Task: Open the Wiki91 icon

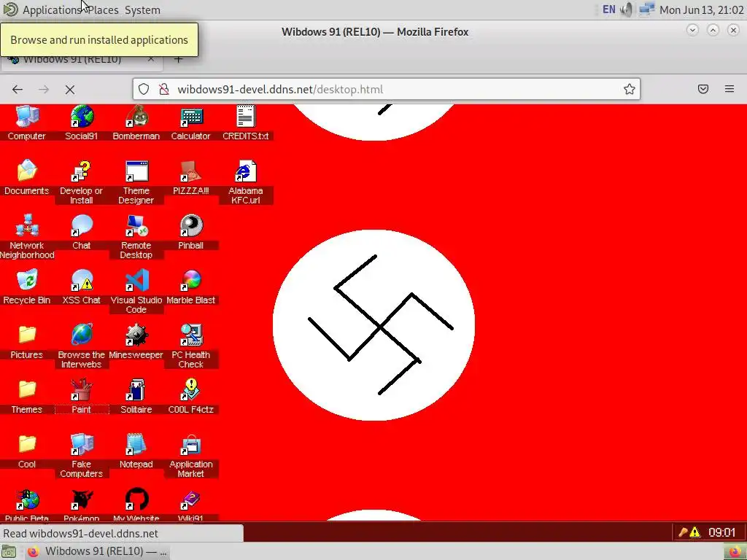Action: 191,505
